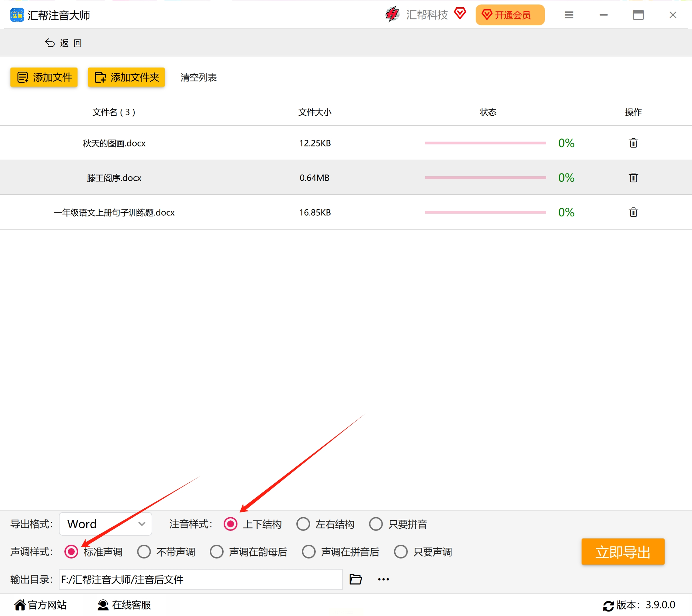692x616 pixels.
Task: Click the home icon for 官方网站
Action: tap(20, 605)
